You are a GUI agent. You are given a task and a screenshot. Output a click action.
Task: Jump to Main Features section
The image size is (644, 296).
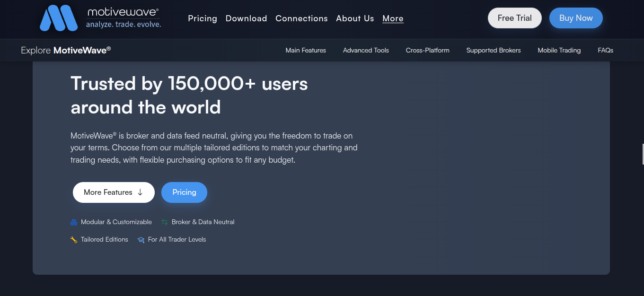click(x=306, y=50)
